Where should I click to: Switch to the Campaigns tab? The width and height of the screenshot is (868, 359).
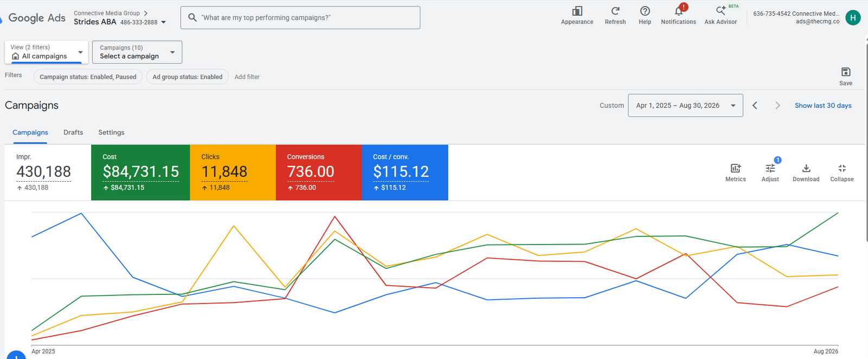(30, 132)
